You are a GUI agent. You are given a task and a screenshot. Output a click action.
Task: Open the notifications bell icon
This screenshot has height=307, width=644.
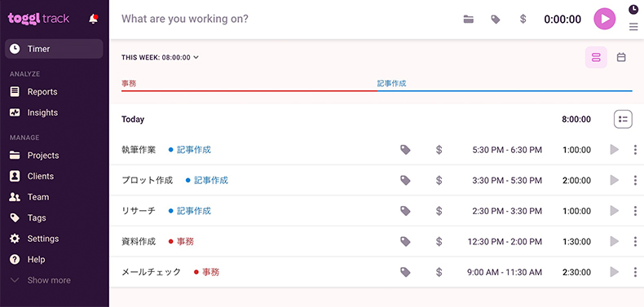coord(94,19)
